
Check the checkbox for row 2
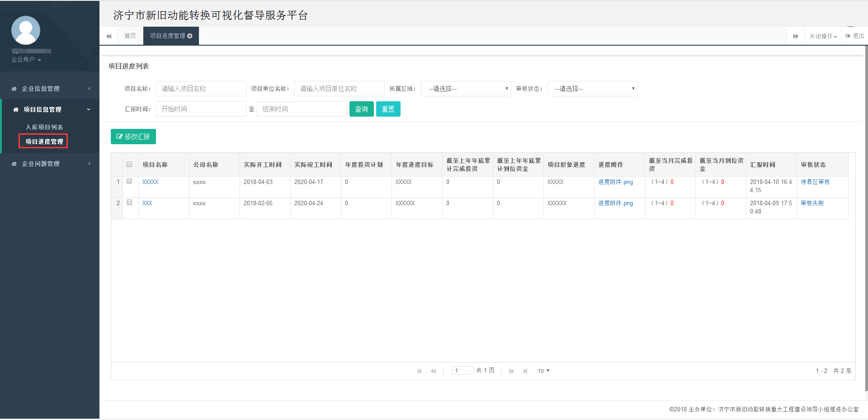pos(129,202)
